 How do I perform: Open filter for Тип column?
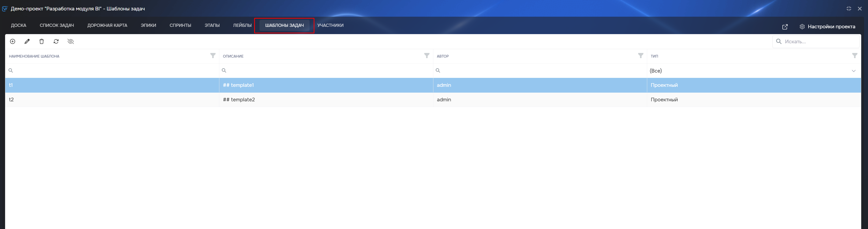click(x=854, y=56)
